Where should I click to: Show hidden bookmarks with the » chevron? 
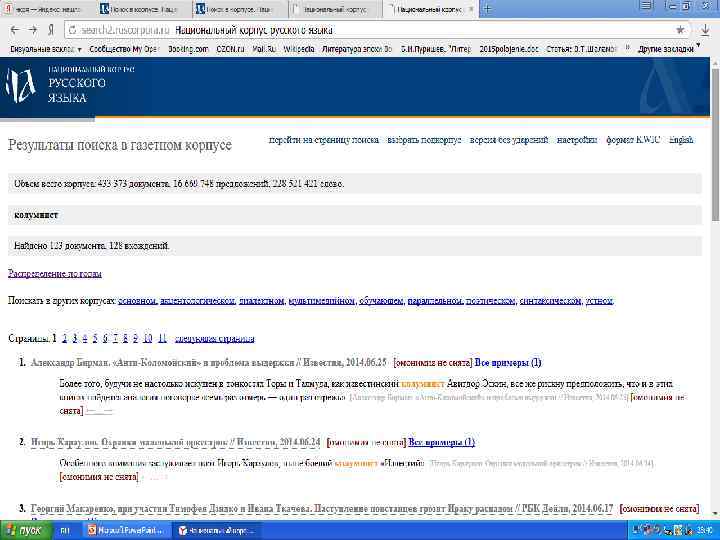coord(627,48)
